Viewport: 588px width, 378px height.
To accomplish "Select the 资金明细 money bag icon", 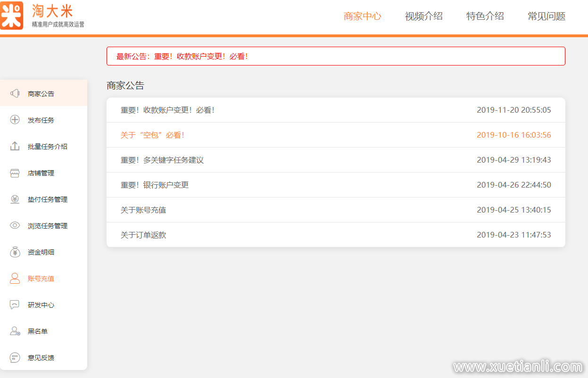I will (14, 252).
